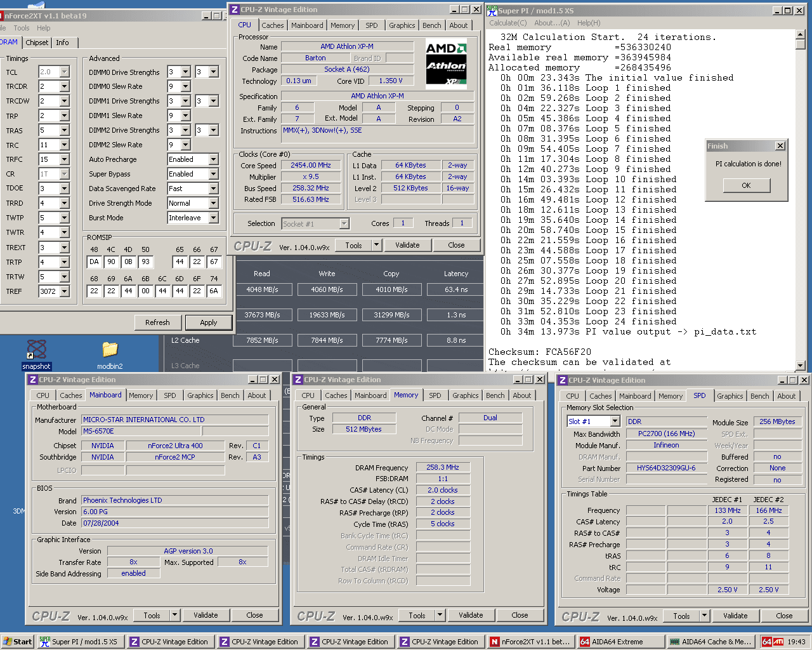This screenshot has height=650, width=812.
Task: Click the memory Read value 4048 MB/s
Action: pos(262,289)
